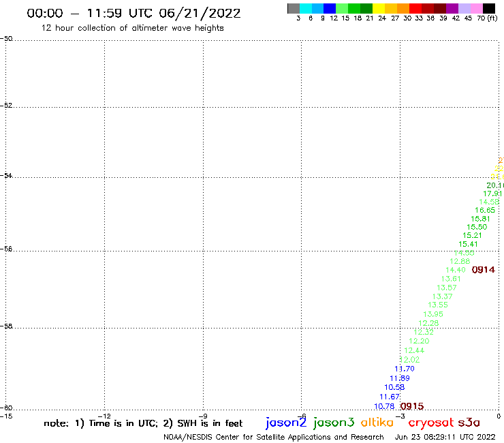Click the wave height value 16.65
This screenshot has width=504, height=443.
pos(485,210)
